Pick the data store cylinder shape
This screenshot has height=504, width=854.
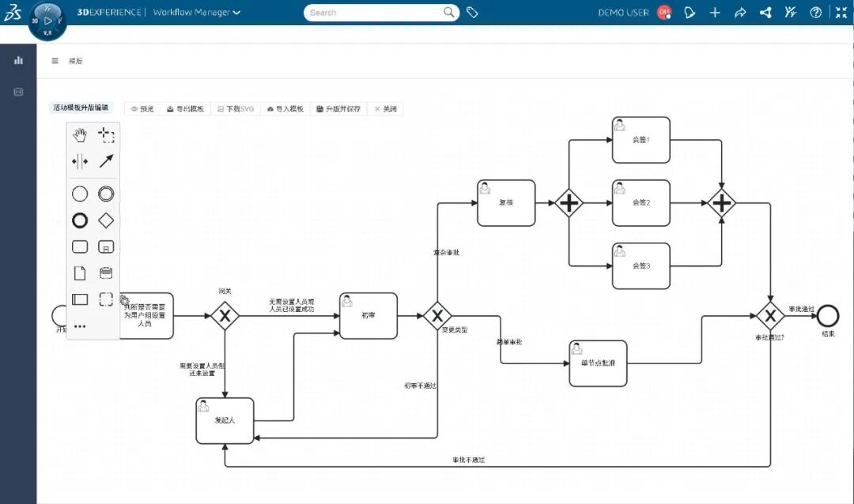point(106,273)
